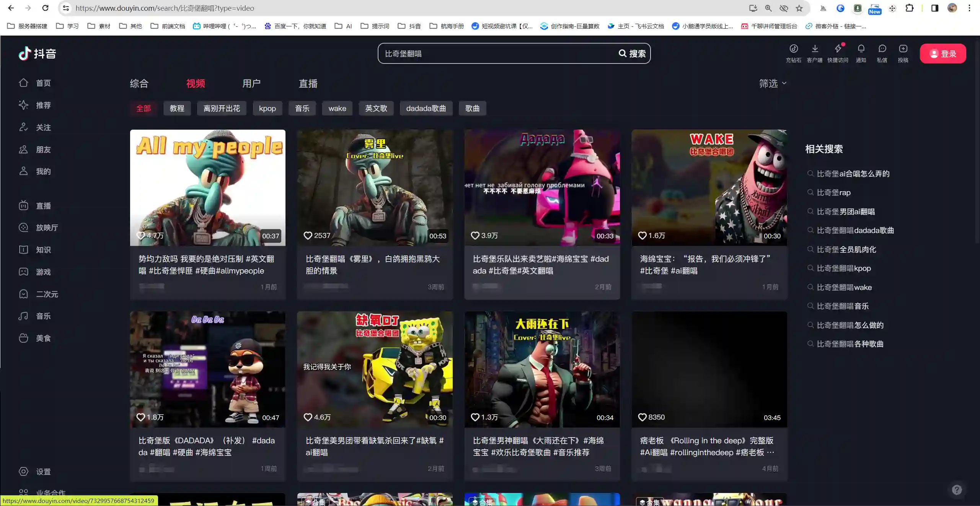Screen dimensions: 980x506
Task: Open 通知 notifications bell
Action: 861,49
